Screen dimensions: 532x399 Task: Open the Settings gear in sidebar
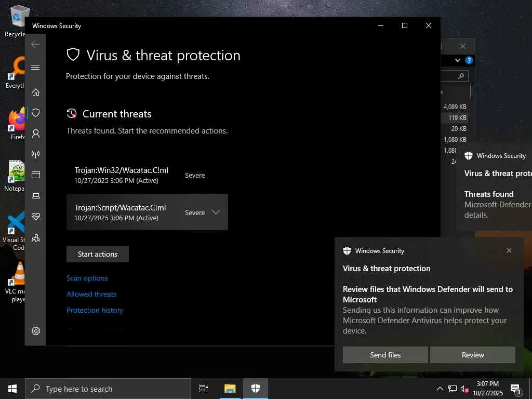click(36, 331)
